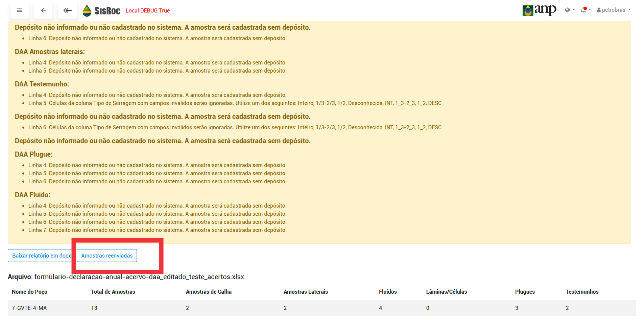Open the hamburger navigation menu
Screen dimensions: 644x320
[x=19, y=10]
